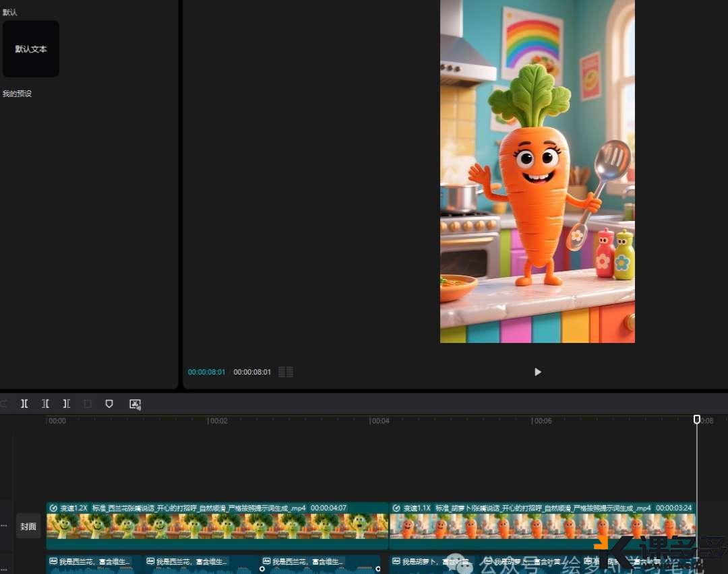Click the 00:00 mark on timeline ruler

57,421
